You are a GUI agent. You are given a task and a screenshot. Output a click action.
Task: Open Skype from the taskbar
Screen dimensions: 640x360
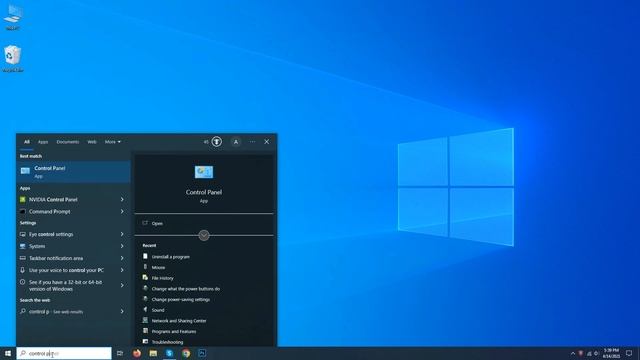coord(169,353)
